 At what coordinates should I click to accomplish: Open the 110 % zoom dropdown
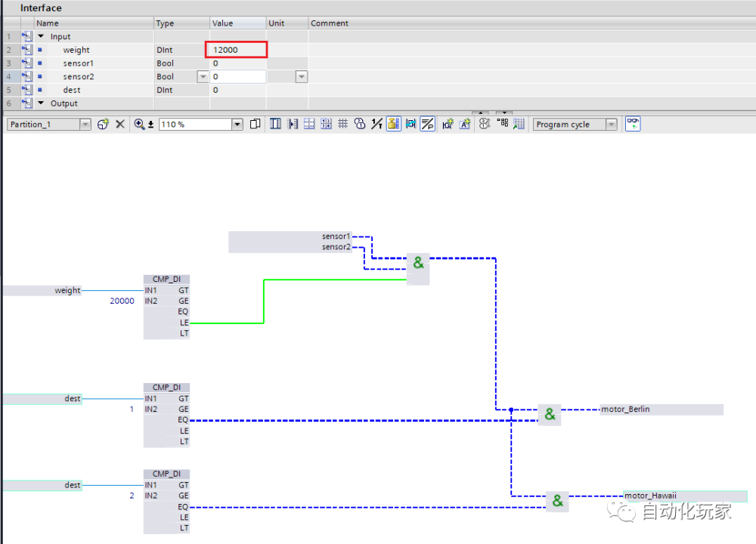pos(237,125)
